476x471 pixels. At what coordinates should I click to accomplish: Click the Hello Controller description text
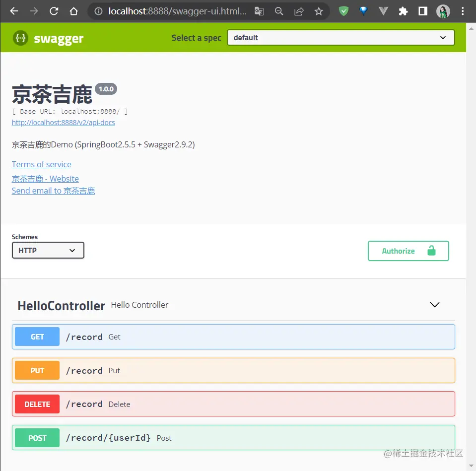pos(139,305)
